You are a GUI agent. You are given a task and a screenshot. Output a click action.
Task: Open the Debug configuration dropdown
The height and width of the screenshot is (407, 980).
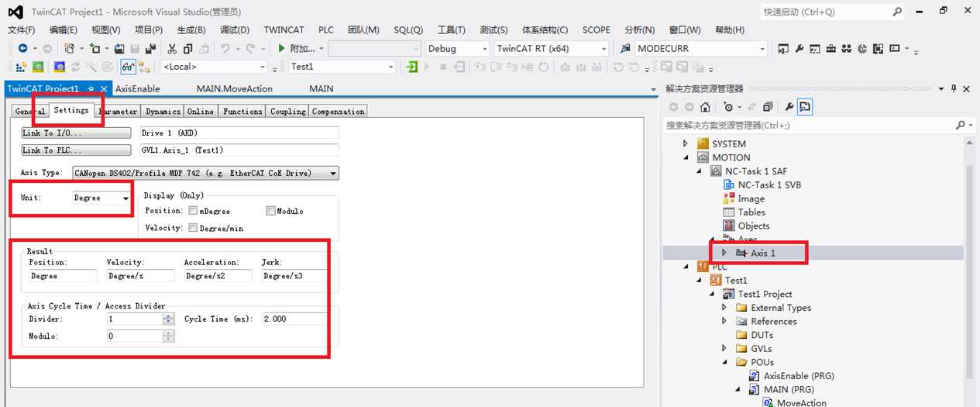[484, 48]
